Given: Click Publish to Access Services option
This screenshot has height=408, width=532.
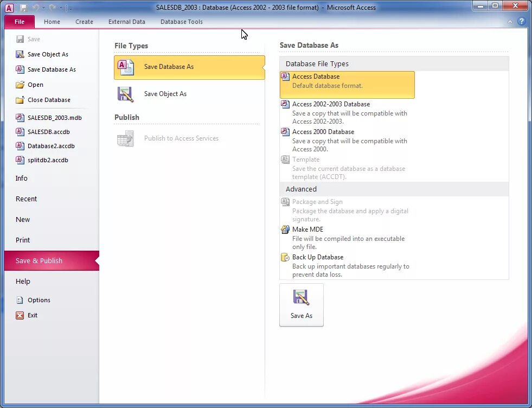Looking at the screenshot, I should tap(189, 138).
